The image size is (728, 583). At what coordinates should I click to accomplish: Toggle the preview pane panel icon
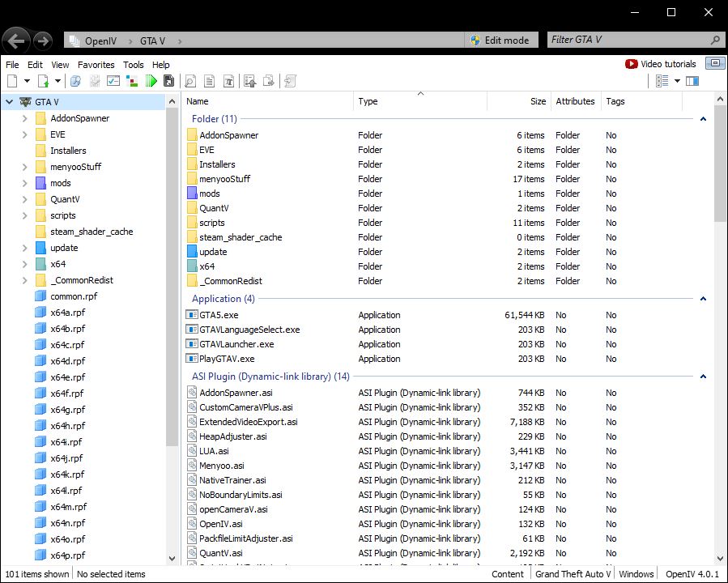click(x=692, y=81)
